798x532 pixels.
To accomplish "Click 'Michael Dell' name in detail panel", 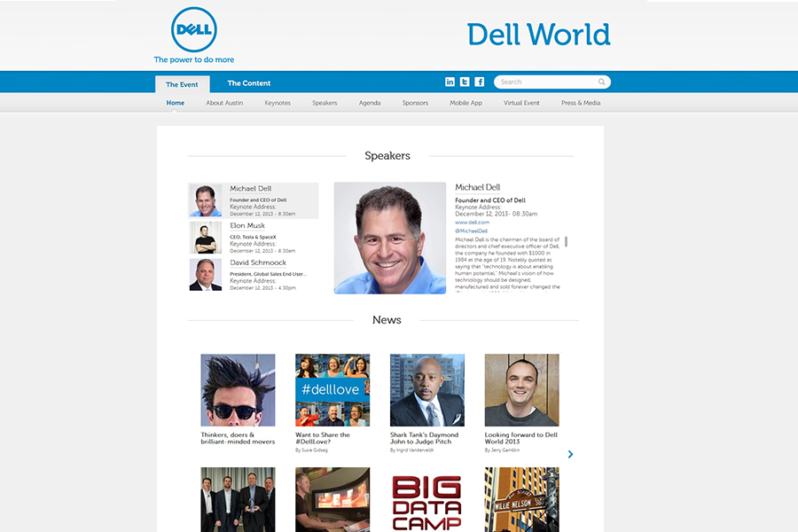I will [477, 187].
